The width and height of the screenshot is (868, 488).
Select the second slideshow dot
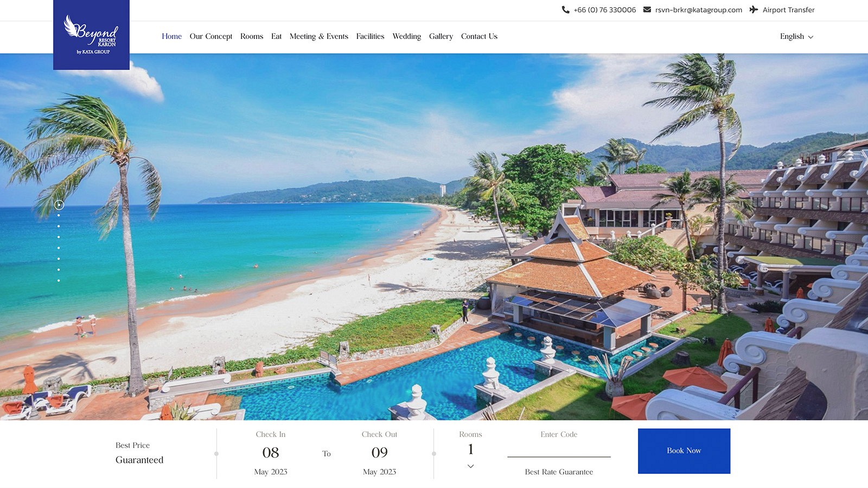(59, 216)
